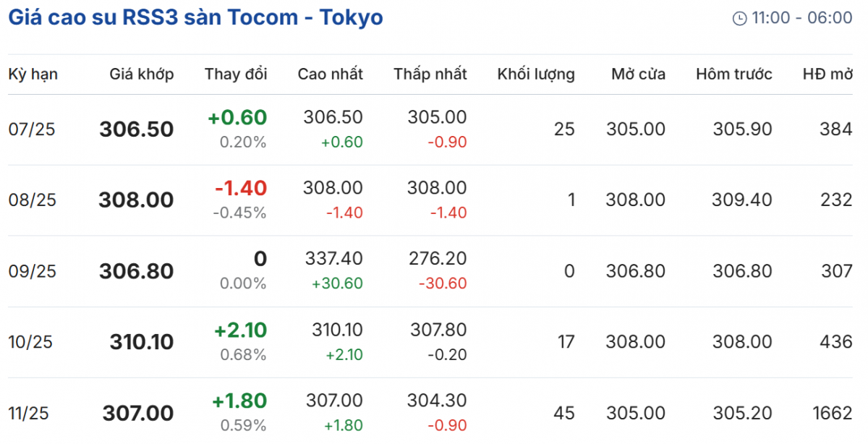Select the Mở cửa column header
Viewport: 868px width, 444px height.
point(638,74)
